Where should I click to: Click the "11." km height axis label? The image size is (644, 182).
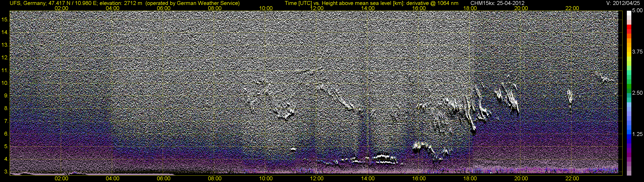pyautogui.click(x=5, y=71)
